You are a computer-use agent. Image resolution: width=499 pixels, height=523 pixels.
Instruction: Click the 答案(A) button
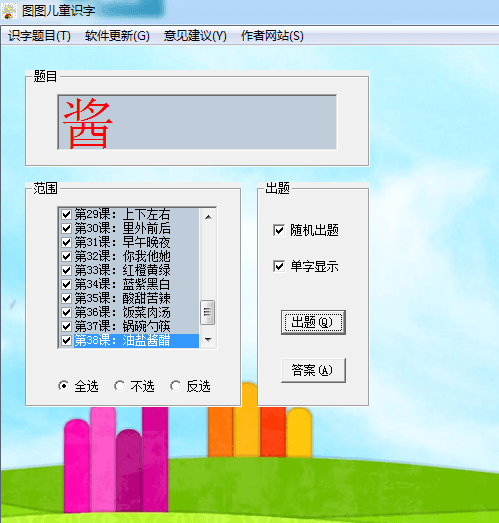313,370
